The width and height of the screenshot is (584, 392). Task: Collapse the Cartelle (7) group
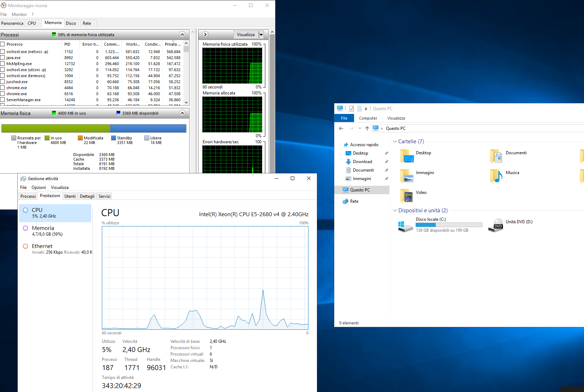(395, 142)
